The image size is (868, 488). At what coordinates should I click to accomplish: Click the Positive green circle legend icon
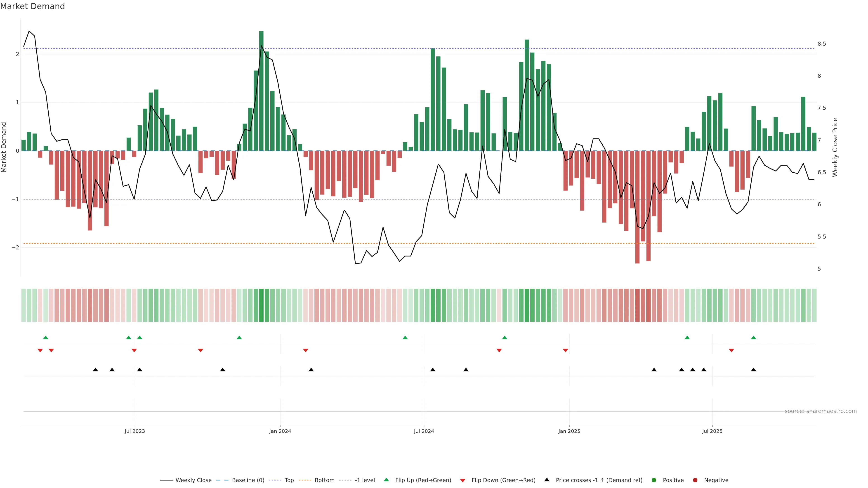[654, 480]
